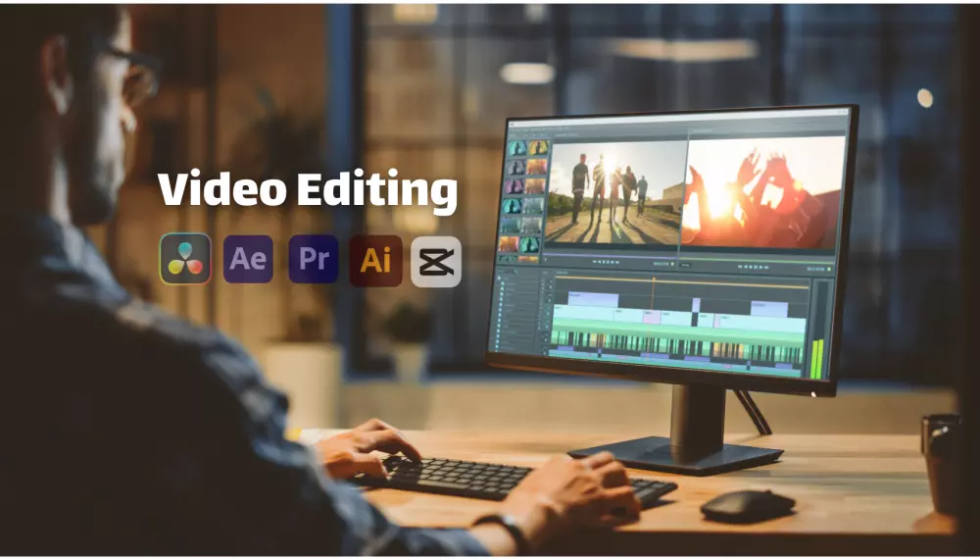This screenshot has height=560, width=980.
Task: Open the DaVinci Resolve app icon
Action: coord(185,259)
